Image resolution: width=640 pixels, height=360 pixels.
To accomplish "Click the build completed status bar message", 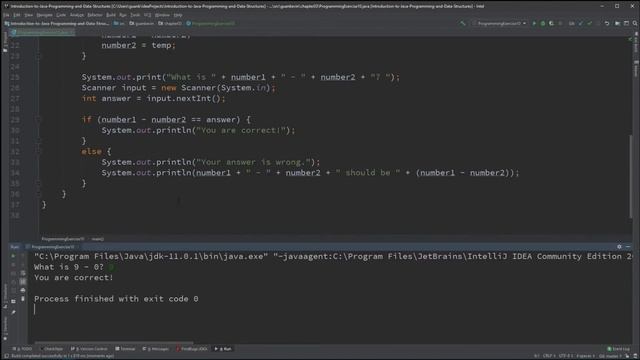I will 62,356.
